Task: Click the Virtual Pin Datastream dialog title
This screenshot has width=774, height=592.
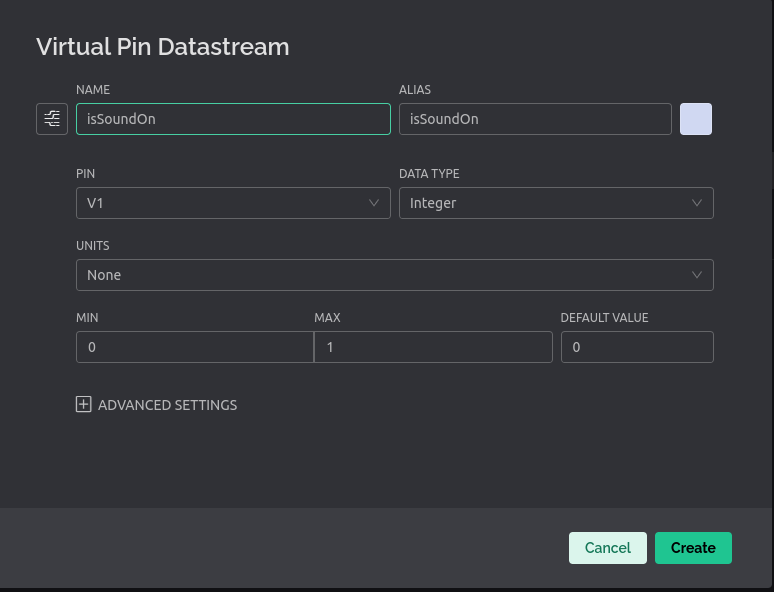Action: pos(163,47)
